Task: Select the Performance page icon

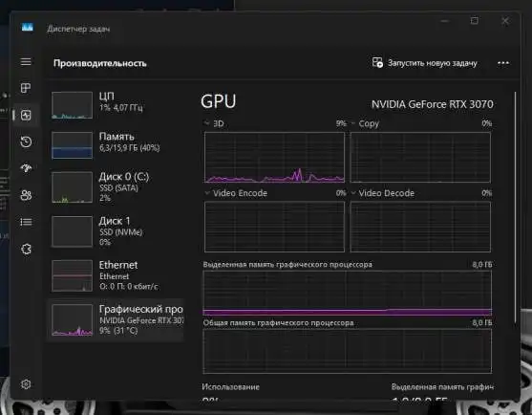Action: 26,115
